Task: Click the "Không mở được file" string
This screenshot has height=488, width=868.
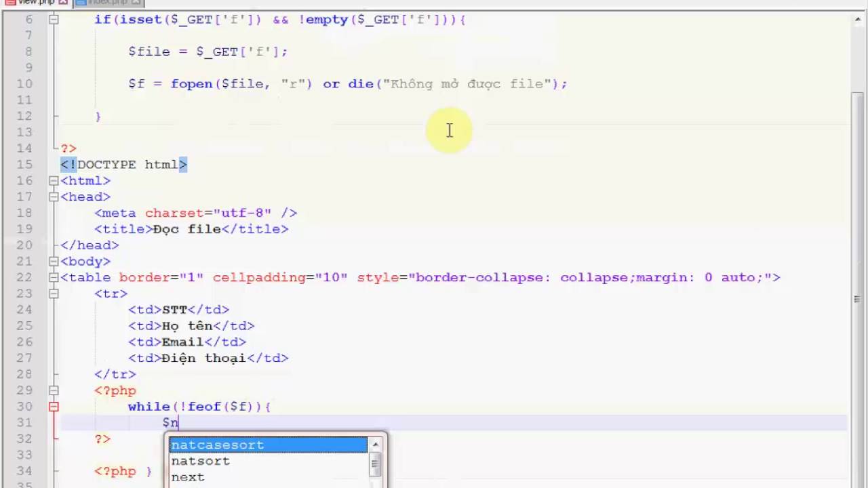Action: (468, 84)
